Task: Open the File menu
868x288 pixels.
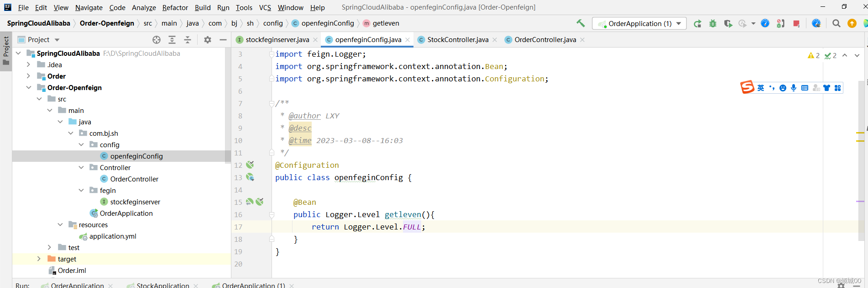Action: click(x=23, y=7)
